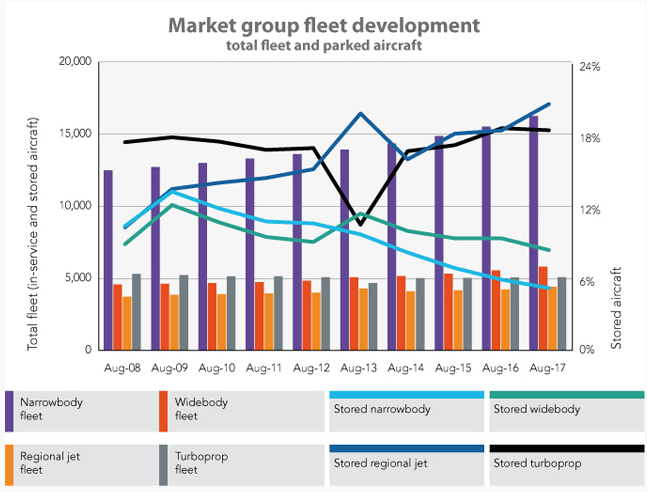The width and height of the screenshot is (647, 492).
Task: Click the red-orange Widebody fleet legend swatch
Action: (x=164, y=409)
